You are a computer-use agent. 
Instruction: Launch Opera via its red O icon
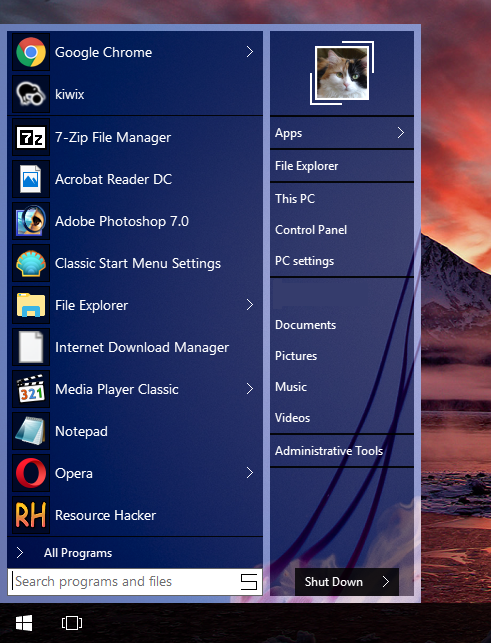point(31,473)
